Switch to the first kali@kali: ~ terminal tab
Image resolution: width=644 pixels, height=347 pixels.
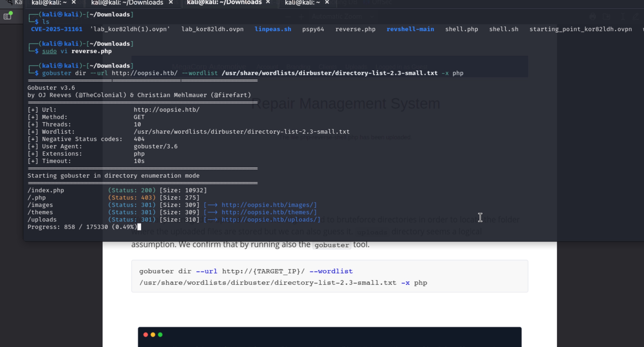[x=49, y=3]
